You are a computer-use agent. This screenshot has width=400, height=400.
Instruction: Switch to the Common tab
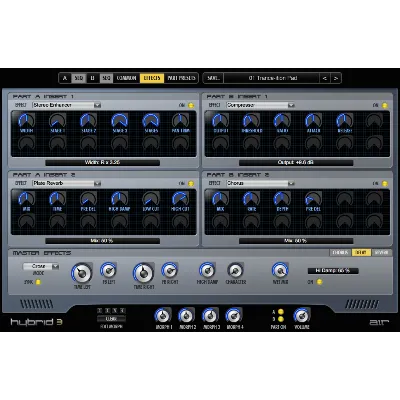[x=126, y=78]
